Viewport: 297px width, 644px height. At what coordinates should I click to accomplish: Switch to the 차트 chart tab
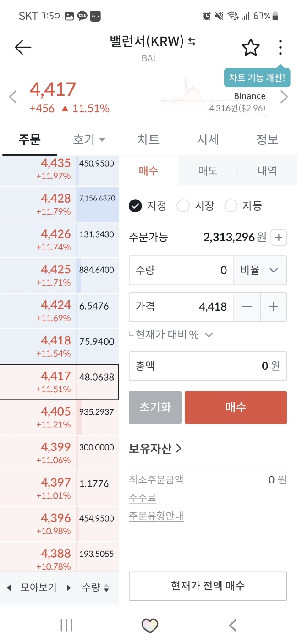pos(148,139)
